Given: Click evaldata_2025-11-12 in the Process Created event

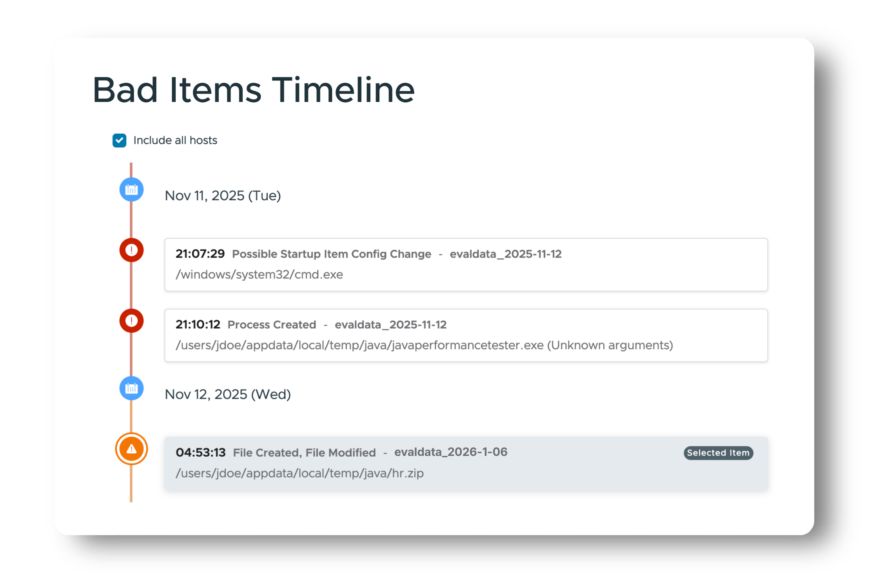Looking at the screenshot, I should pos(390,325).
